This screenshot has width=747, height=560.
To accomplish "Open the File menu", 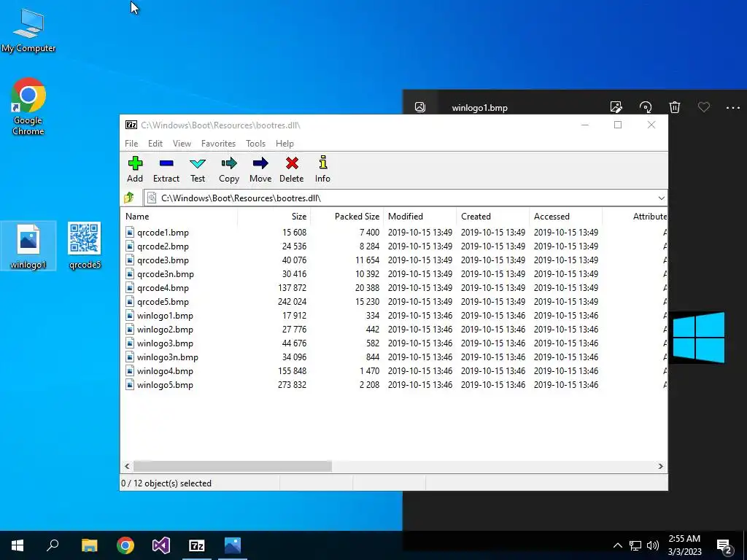I will (131, 144).
